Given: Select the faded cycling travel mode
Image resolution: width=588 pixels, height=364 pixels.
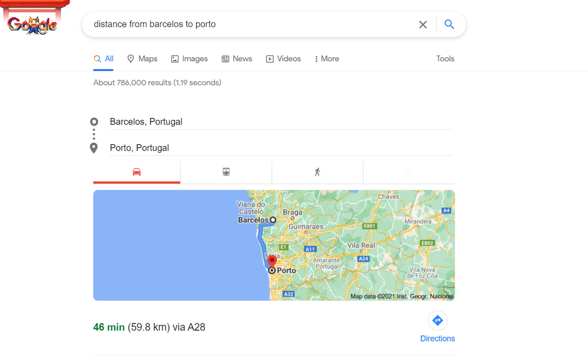Looking at the screenshot, I should (x=409, y=172).
